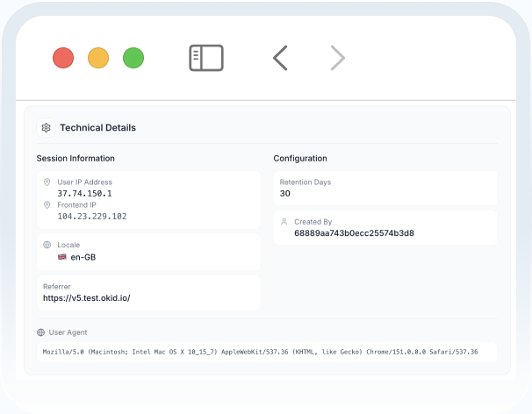Viewport: 532px width, 414px height.
Task: Open the https://v5.test.okid.io/ referrer link
Action: pos(87,298)
